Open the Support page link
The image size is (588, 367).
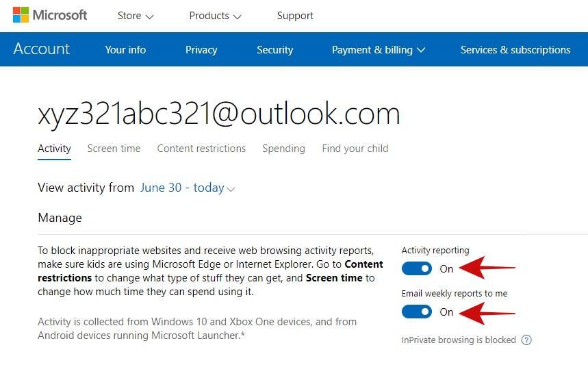tap(295, 16)
